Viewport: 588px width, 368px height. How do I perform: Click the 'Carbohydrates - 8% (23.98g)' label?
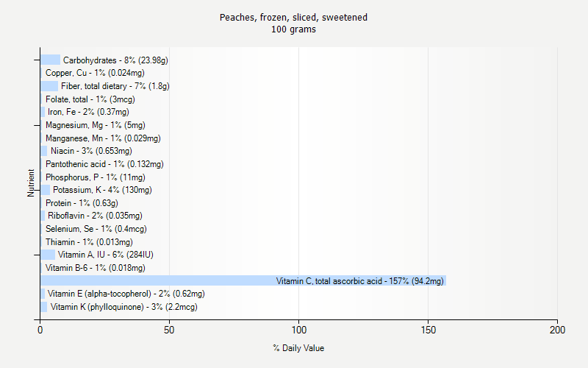tap(115, 60)
